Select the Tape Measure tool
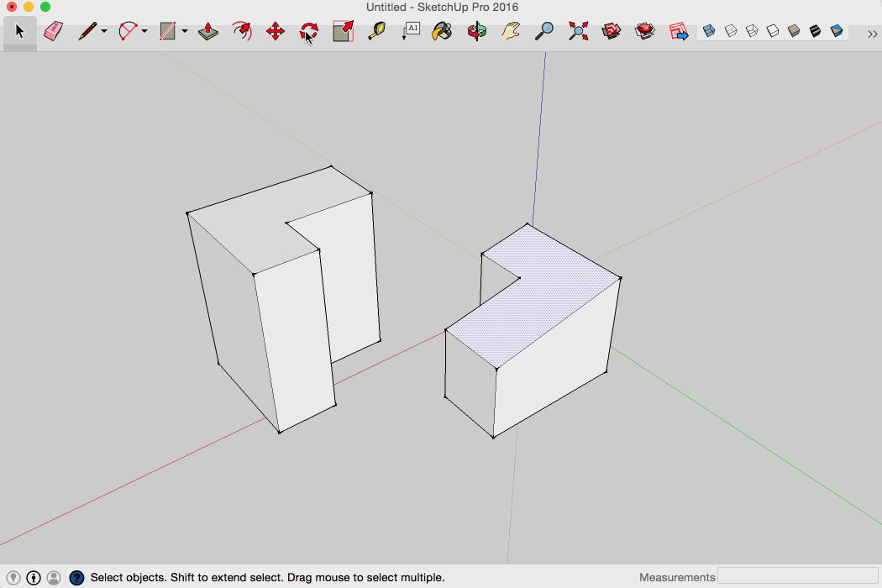Image resolution: width=882 pixels, height=588 pixels. 376,32
